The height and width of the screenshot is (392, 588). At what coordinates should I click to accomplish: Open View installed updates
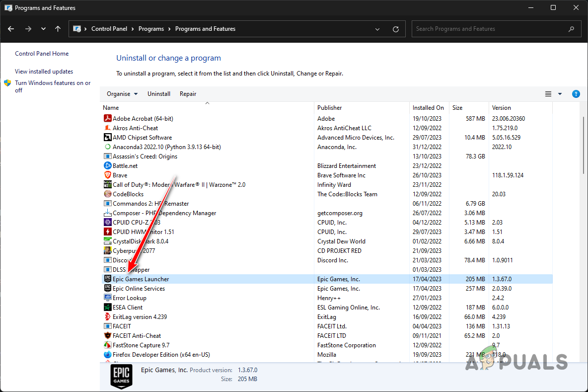(x=44, y=71)
